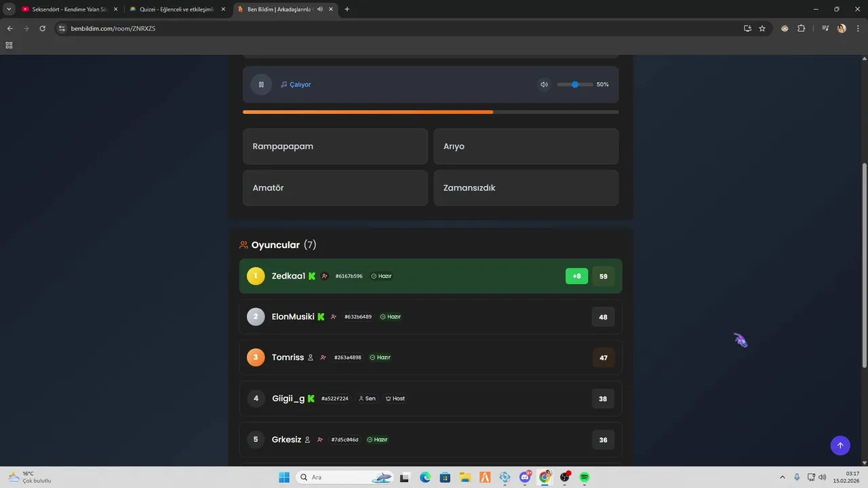Open the tab search dropdown
This screenshot has width=868, height=488.
9,9
